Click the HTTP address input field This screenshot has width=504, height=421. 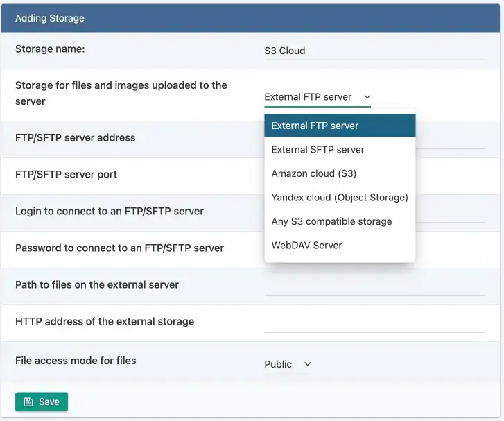[x=374, y=323]
